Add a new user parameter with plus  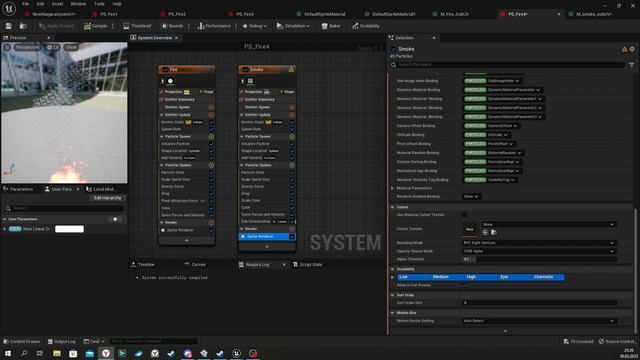tap(115, 219)
